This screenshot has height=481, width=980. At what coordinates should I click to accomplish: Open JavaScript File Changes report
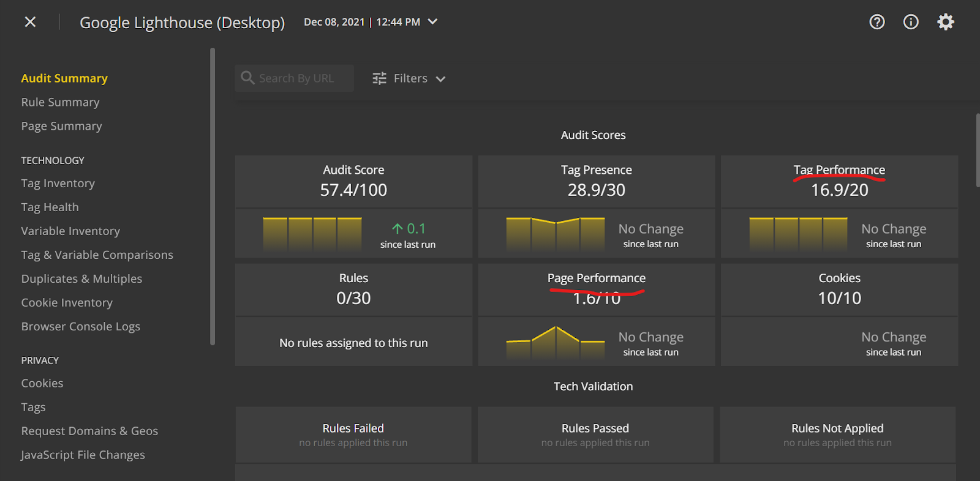click(x=83, y=455)
